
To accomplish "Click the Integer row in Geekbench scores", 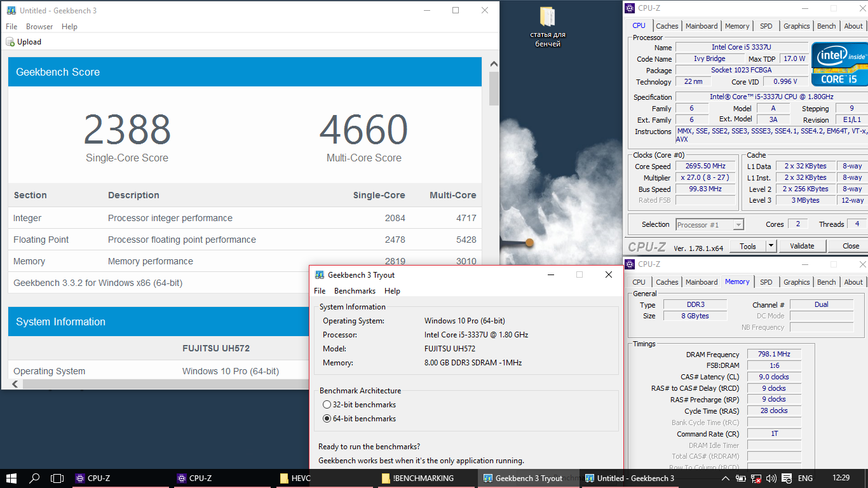I will (x=245, y=218).
